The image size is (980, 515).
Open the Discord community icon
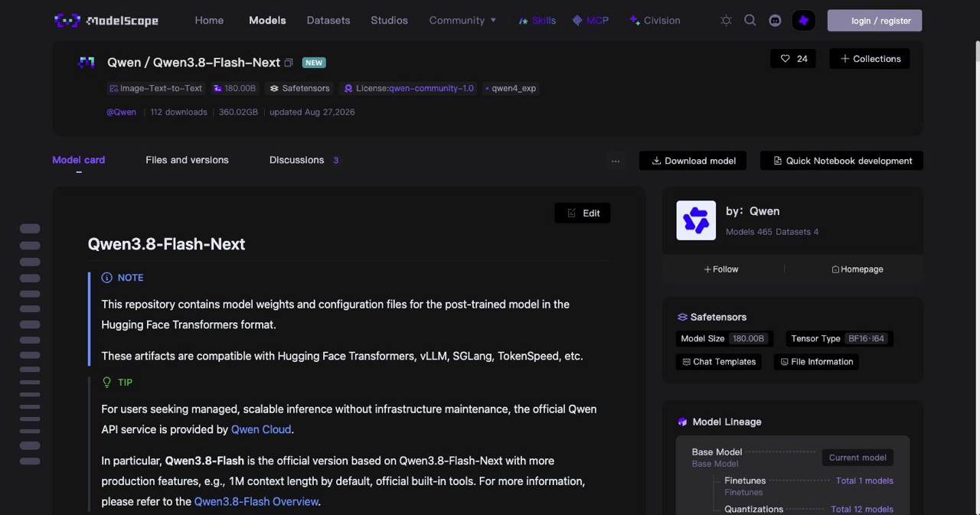click(x=775, y=21)
